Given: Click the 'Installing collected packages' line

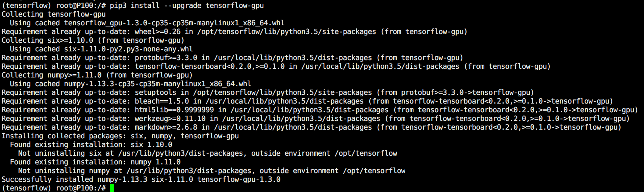Looking at the screenshot, I should coord(120,136).
